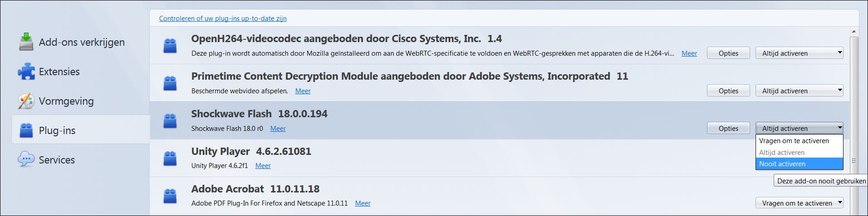Click the Unity Player plug-in icon

[x=170, y=158]
